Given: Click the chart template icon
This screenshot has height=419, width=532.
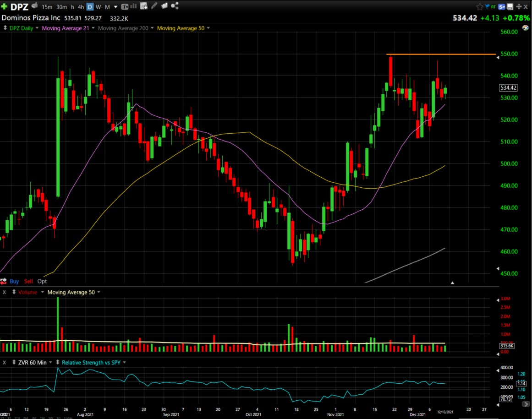Looking at the screenshot, I should point(125,6).
